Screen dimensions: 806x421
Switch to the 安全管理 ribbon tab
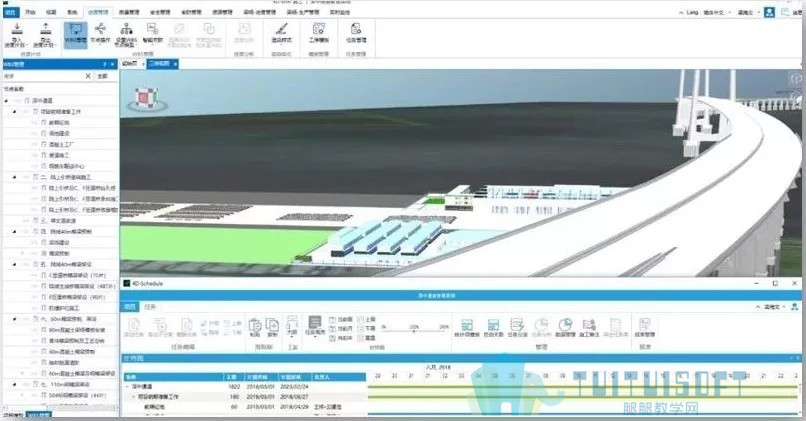[160, 12]
